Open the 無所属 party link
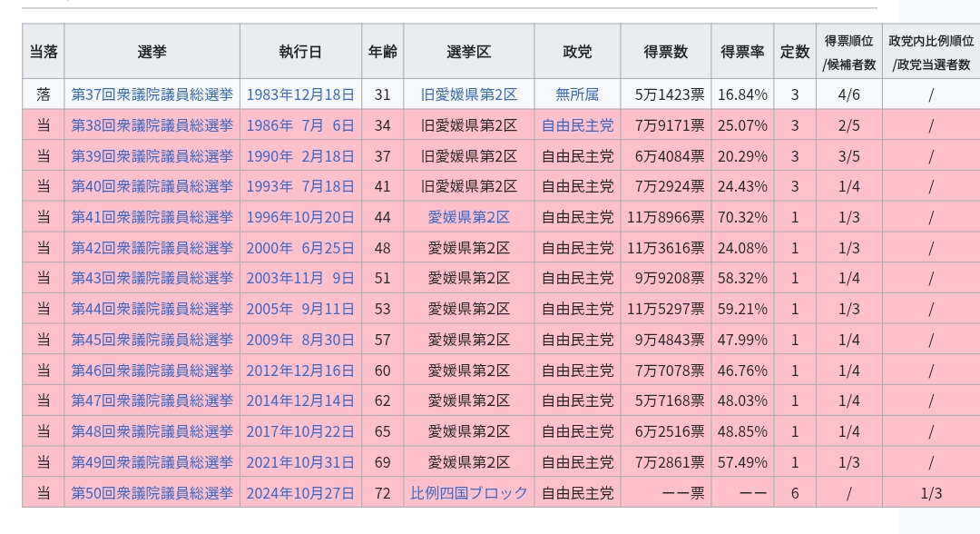 pos(577,94)
